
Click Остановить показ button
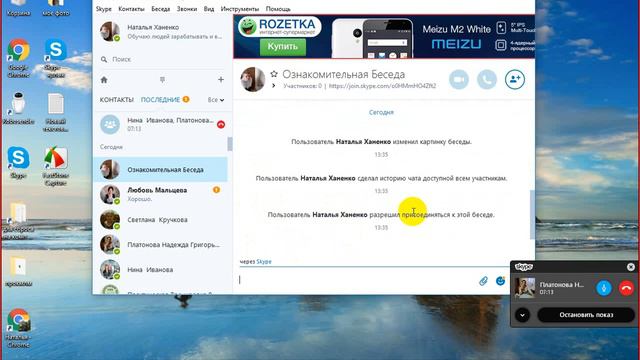(x=586, y=315)
